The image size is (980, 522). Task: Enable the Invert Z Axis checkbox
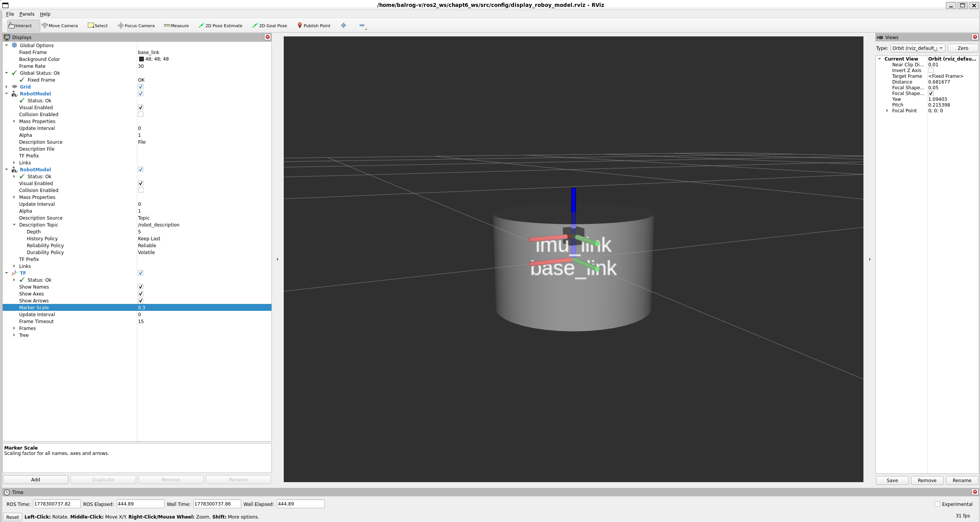point(931,70)
